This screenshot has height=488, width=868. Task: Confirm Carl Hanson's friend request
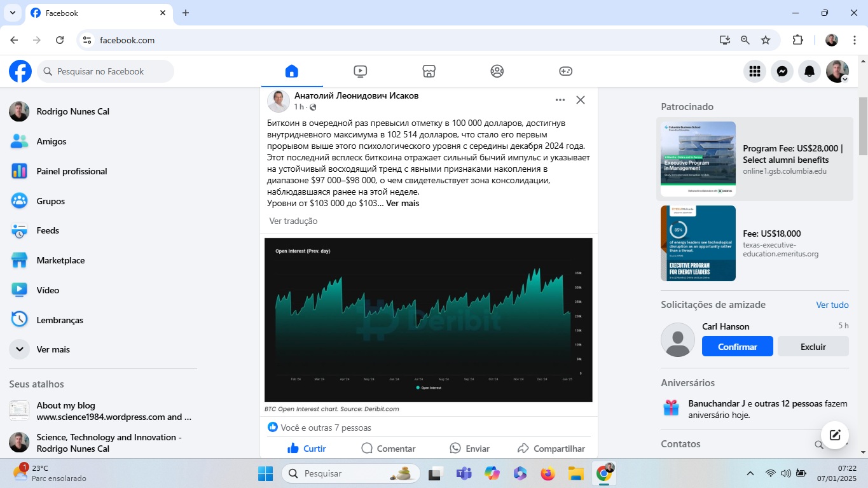pyautogui.click(x=738, y=347)
